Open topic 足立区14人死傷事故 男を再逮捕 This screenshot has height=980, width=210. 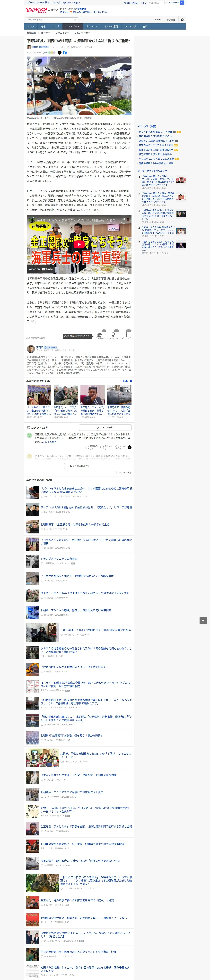coord(156,132)
